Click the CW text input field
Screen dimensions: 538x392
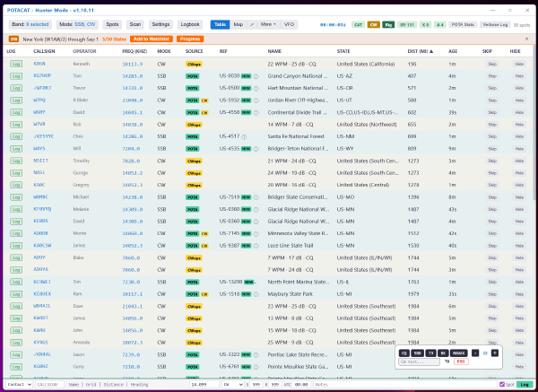[x=419, y=362]
